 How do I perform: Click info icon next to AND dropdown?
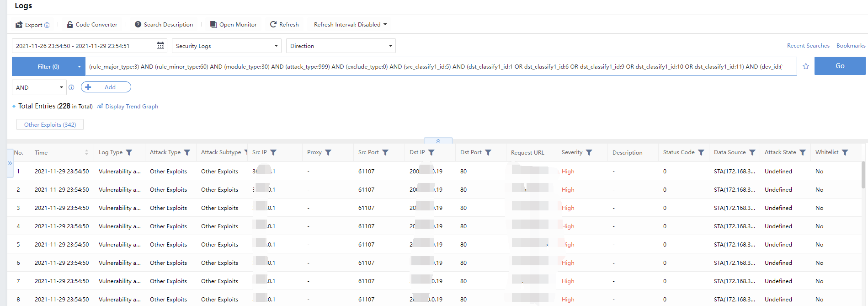click(x=71, y=87)
